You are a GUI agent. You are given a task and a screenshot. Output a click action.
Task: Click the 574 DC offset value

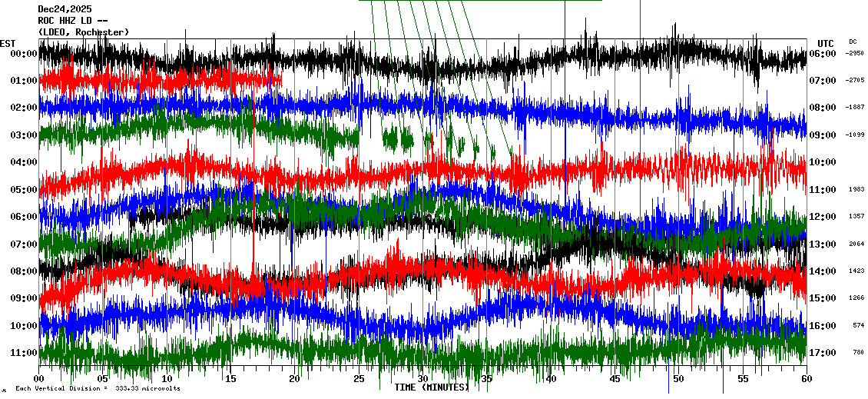point(858,326)
